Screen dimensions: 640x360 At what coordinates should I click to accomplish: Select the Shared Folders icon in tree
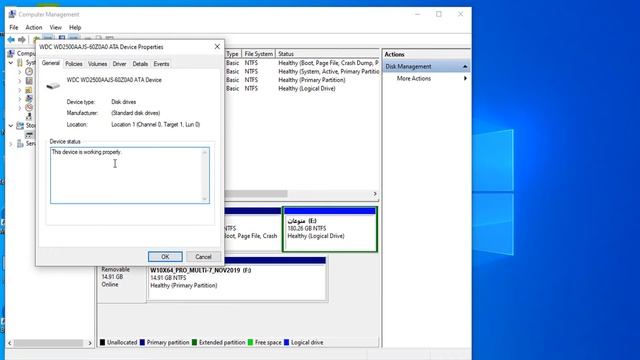[x=29, y=90]
